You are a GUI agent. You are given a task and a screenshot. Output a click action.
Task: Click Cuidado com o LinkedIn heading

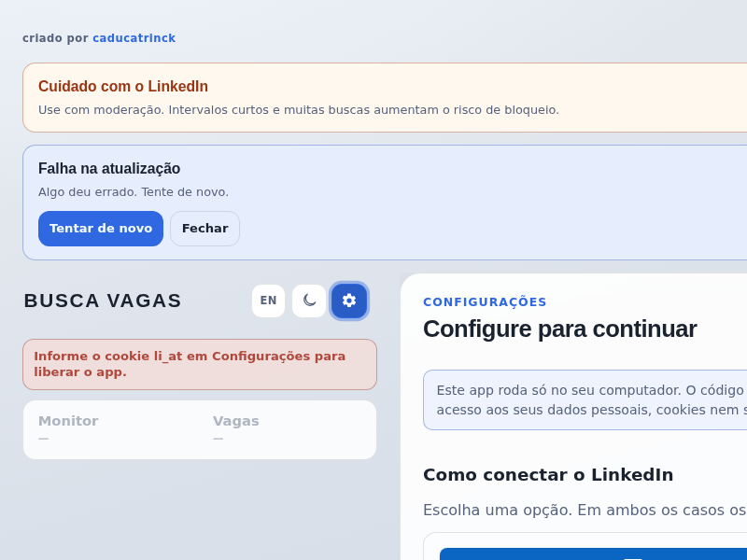123,86
